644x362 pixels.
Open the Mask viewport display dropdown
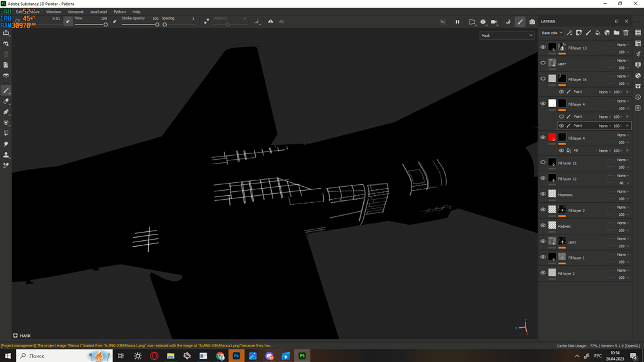(x=507, y=35)
